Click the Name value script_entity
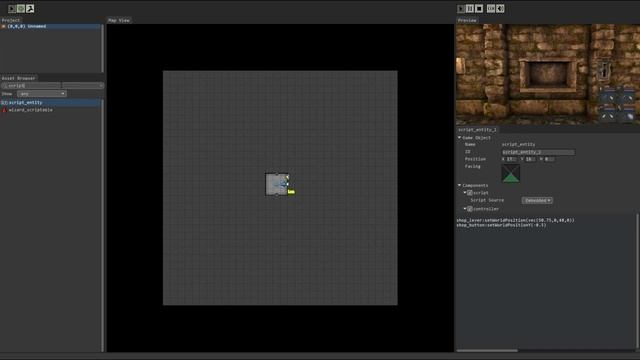Screen dimensions: 640x360 pos(518,144)
